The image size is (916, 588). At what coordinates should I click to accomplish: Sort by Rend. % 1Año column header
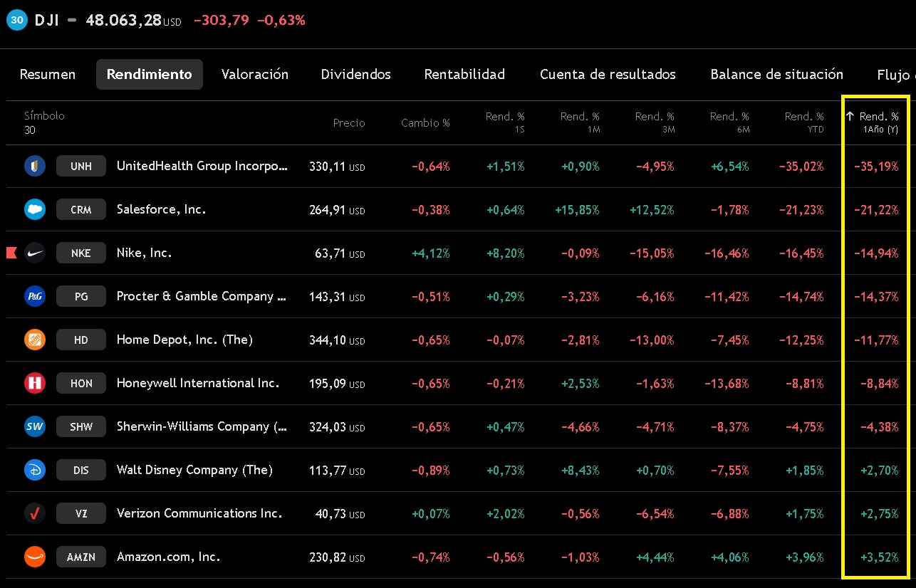(x=878, y=122)
